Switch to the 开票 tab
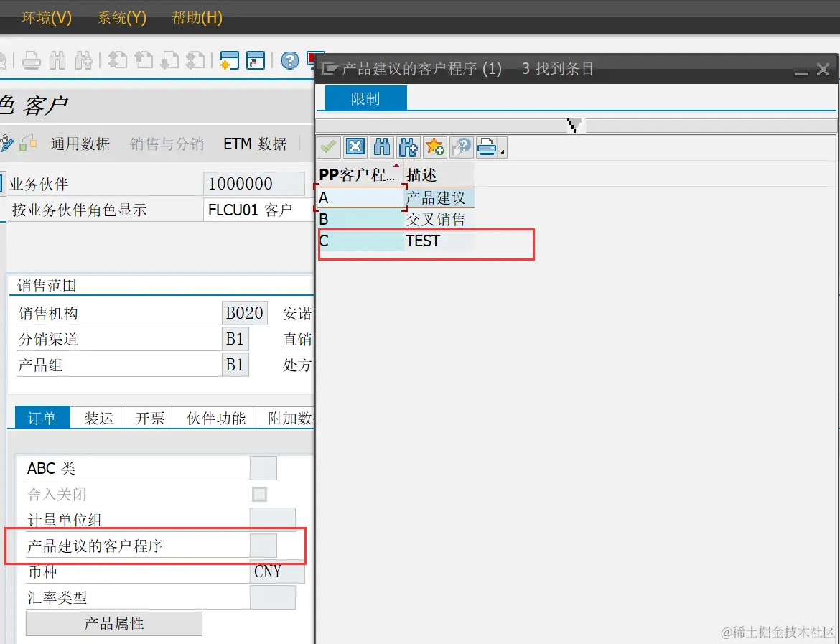Screen dimensions: 840x644 (149, 418)
